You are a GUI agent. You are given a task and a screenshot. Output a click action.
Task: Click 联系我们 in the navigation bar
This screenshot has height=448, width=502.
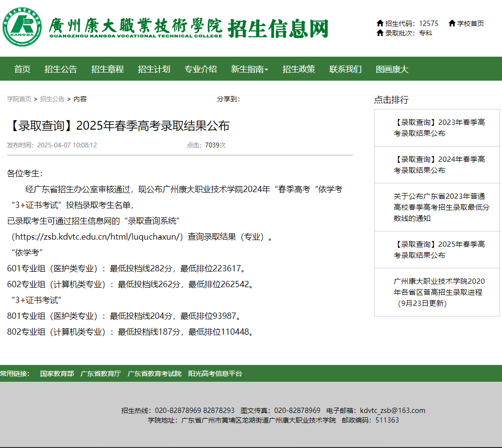(345, 69)
